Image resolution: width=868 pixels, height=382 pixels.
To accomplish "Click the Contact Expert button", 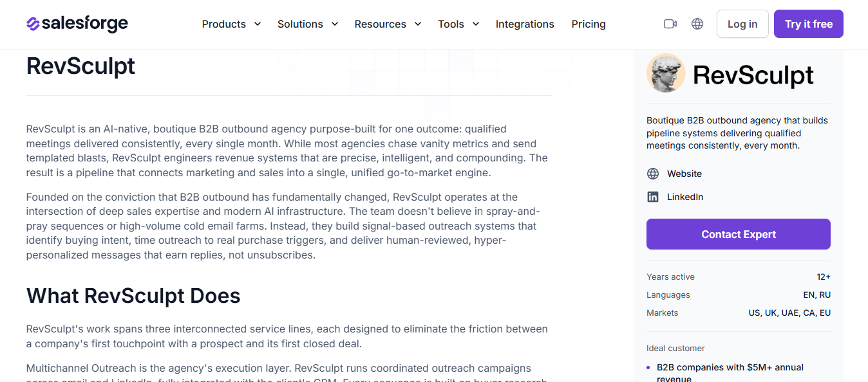I will point(739,234).
